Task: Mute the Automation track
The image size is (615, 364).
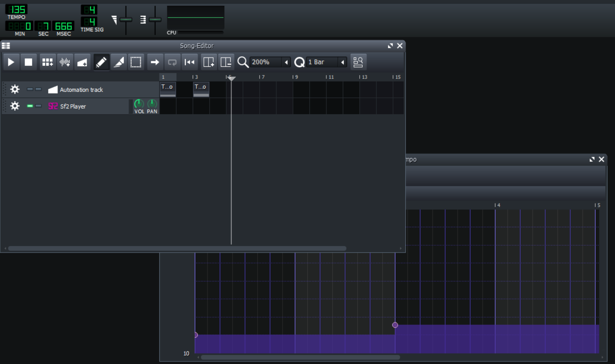Action: (30, 89)
